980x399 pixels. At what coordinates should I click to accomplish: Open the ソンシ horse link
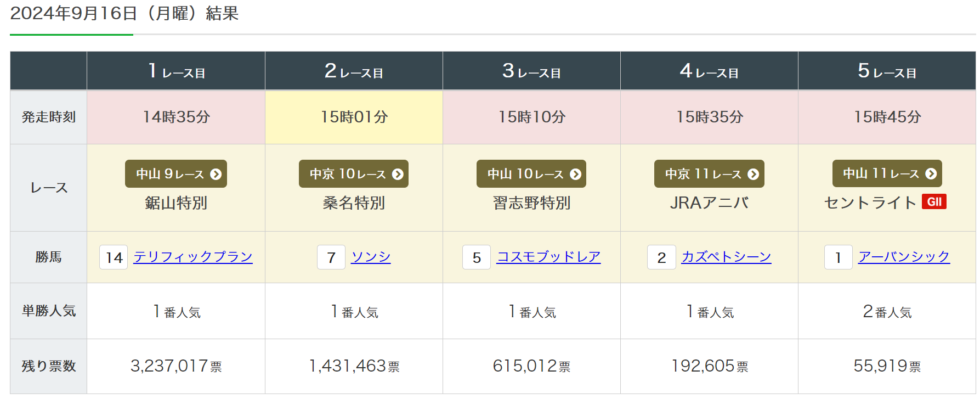coord(371,257)
